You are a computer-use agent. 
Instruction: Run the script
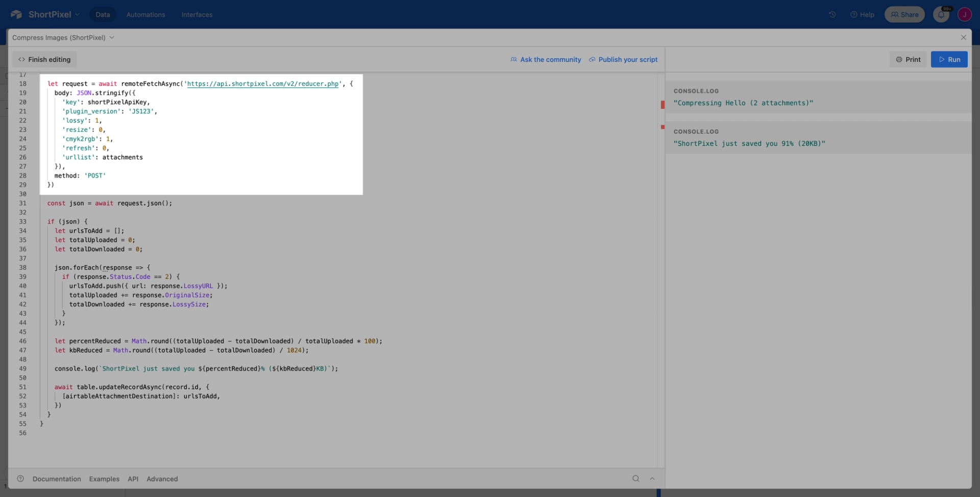pyautogui.click(x=949, y=59)
